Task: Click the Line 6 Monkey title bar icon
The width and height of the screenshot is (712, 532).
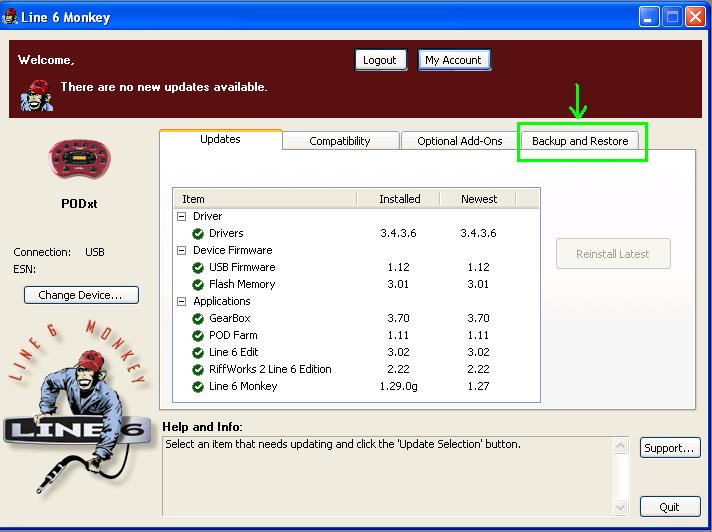Action: [x=10, y=17]
